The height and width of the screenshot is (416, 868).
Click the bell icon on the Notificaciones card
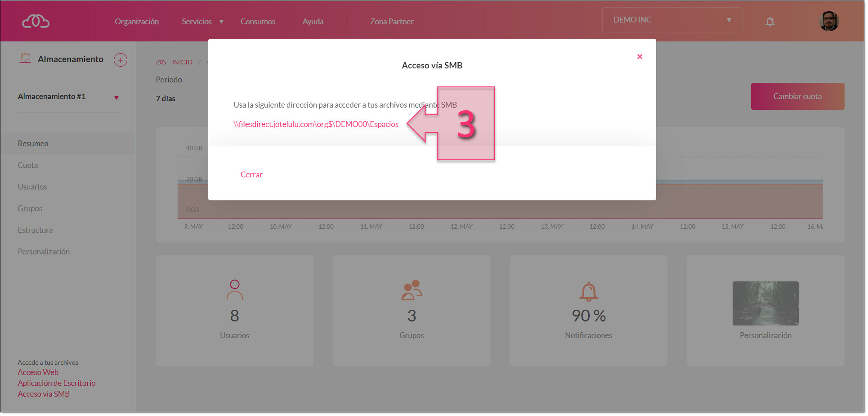pyautogui.click(x=588, y=292)
